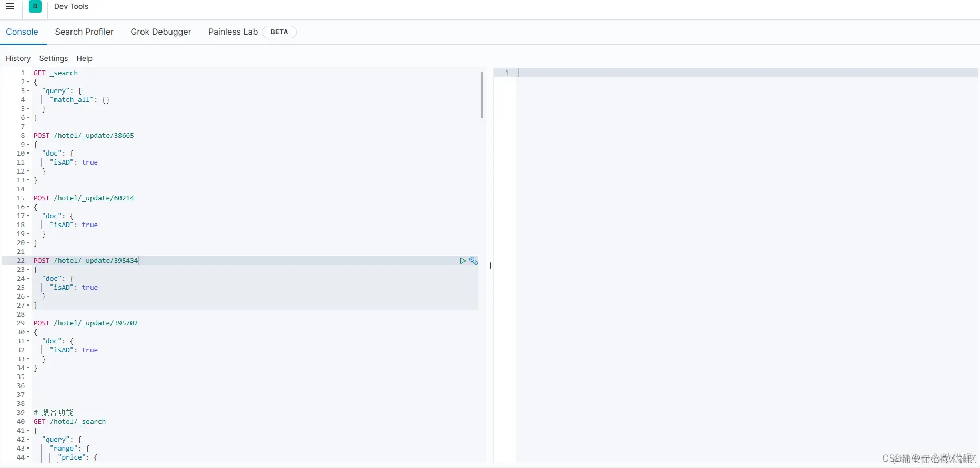
Task: Open the Search Profiler tab
Action: (x=84, y=32)
